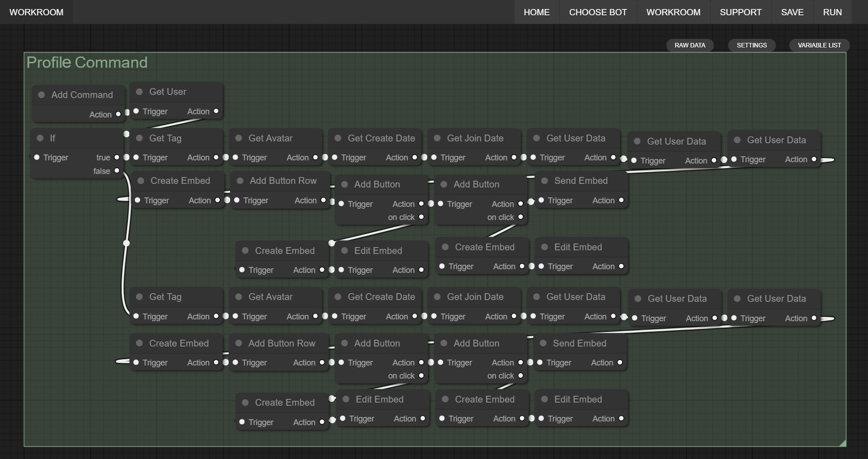Image resolution: width=868 pixels, height=459 pixels.
Task: Toggle the header indicator on Add Command node
Action: (x=41, y=95)
